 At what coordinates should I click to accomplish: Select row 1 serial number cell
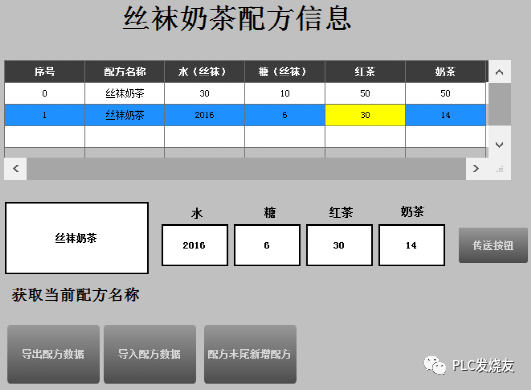click(x=44, y=115)
